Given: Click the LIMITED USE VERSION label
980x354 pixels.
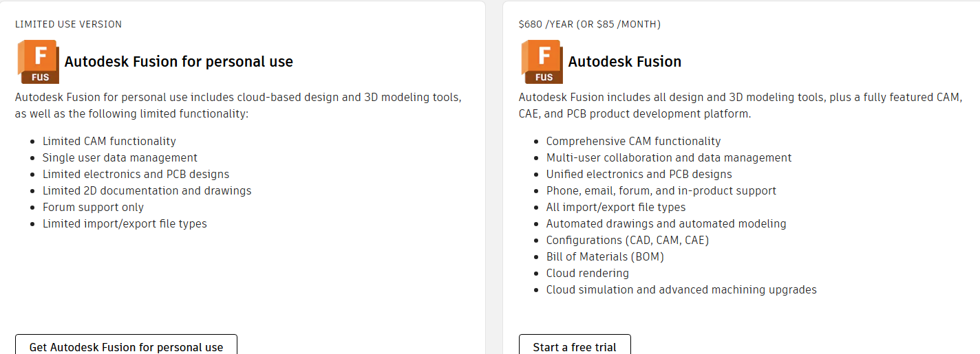Looking at the screenshot, I should [x=68, y=24].
